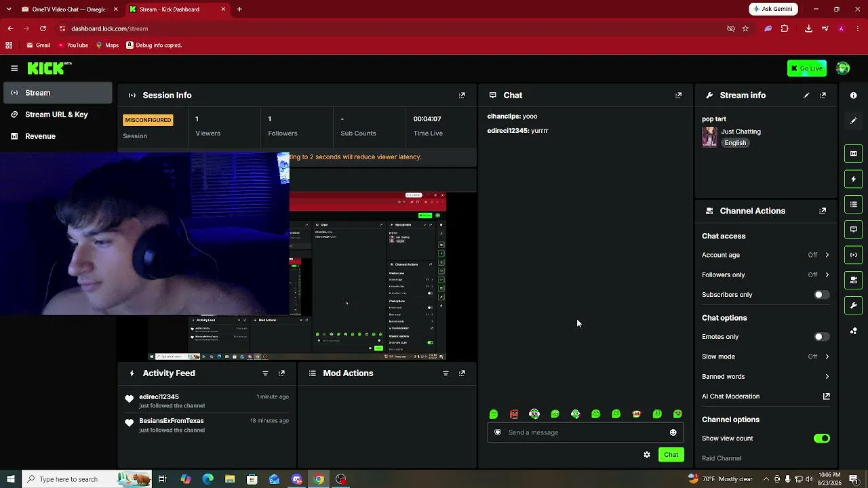Viewport: 868px width, 488px height.
Task: Click edireci12345 in the Activity Feed
Action: 159,397
